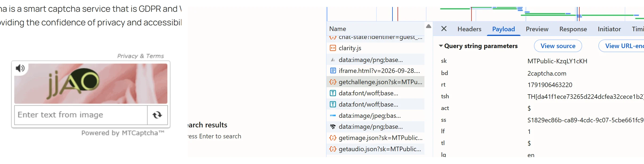Click the lf parameter name
The image size is (644, 164).
click(443, 131)
